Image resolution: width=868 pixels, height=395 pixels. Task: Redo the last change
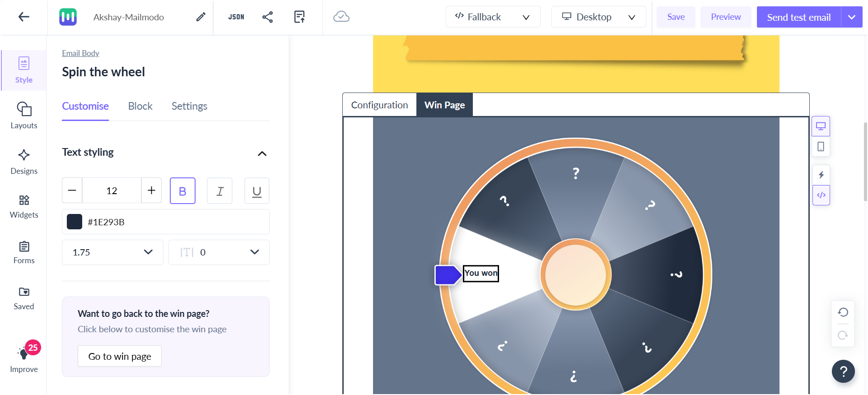[x=843, y=335]
